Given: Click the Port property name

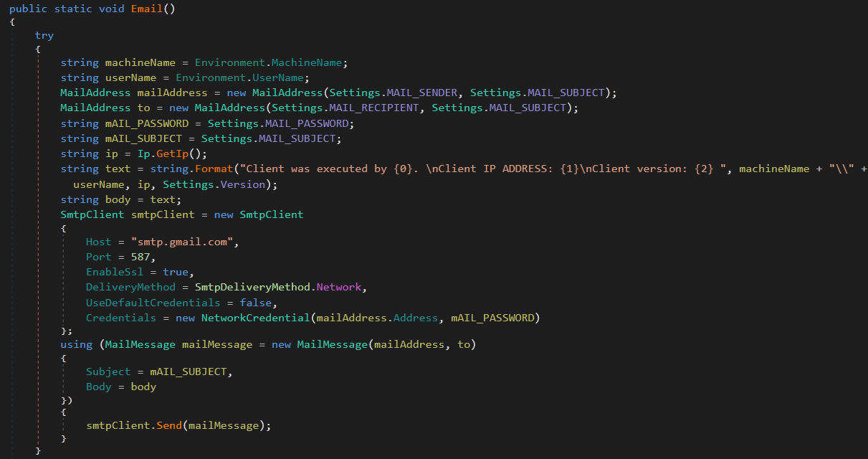Looking at the screenshot, I should tap(99, 257).
